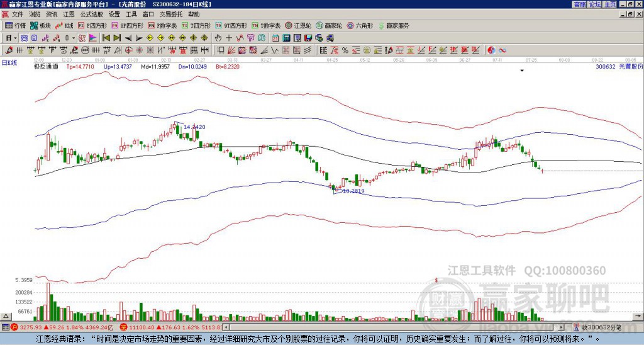
Task: Open the 文件 menu
Action: 18,14
